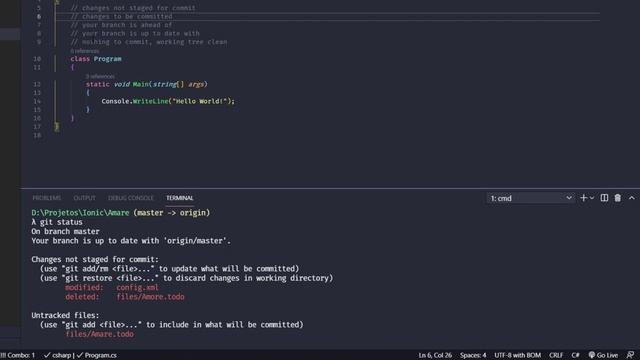Open the '1: cmd' terminal selector dropdown
This screenshot has width=640, height=360.
coord(530,198)
